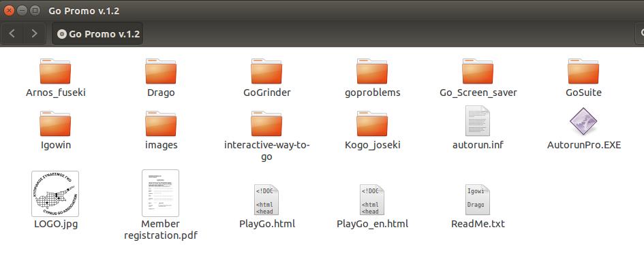
Task: Click the disc icon in path bar
Action: tap(62, 34)
